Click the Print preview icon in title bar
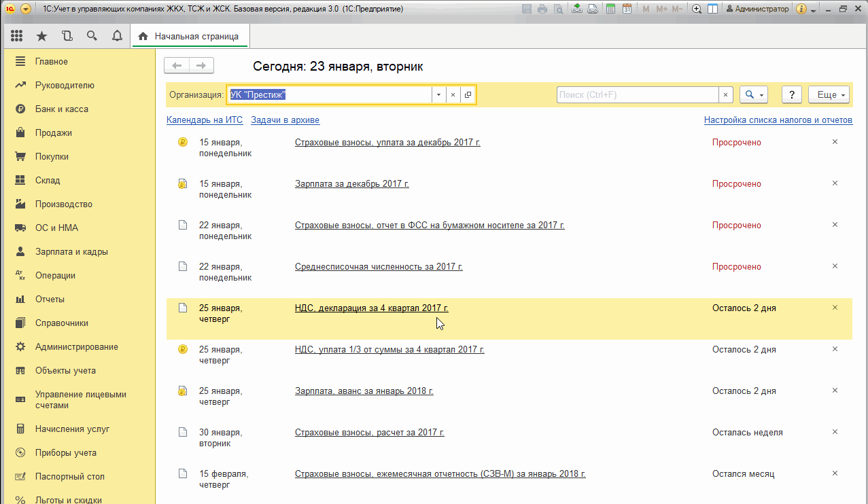 pos(558,9)
